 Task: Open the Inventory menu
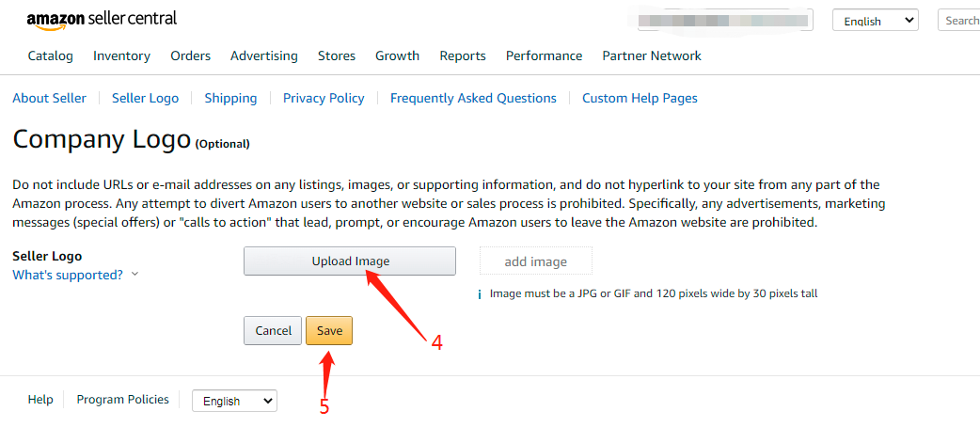[121, 55]
